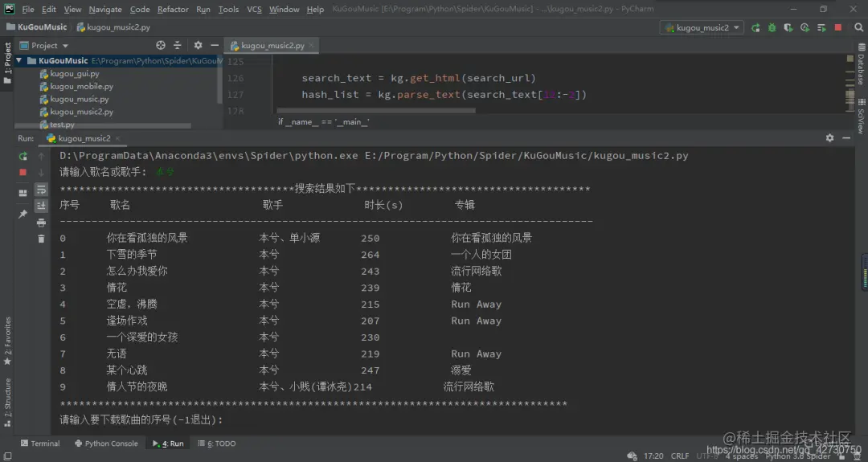This screenshot has width=868, height=462.
Task: Click editor horizontal scrollbar
Action: (376, 111)
